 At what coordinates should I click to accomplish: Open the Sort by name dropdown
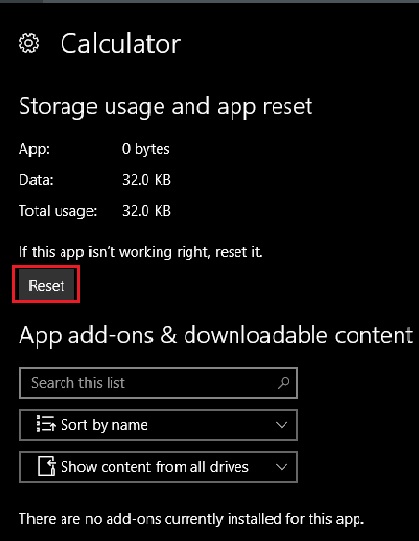point(158,425)
